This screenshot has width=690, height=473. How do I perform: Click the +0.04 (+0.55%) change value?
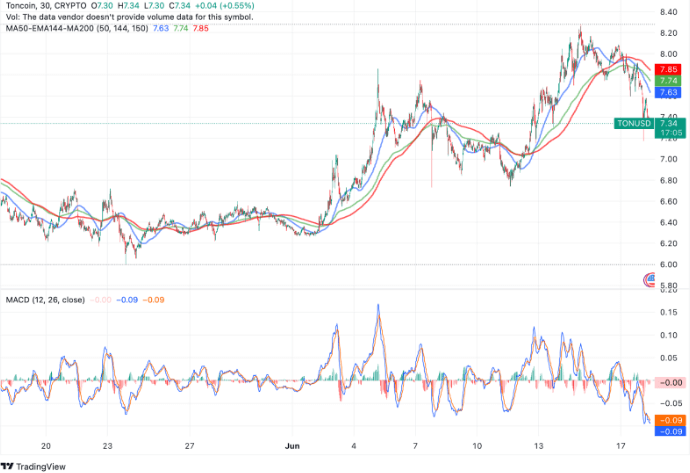coord(224,6)
